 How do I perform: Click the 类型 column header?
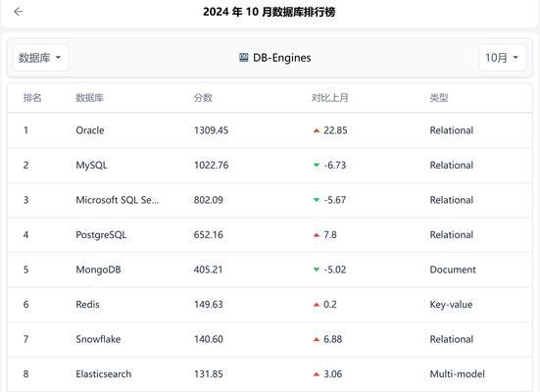point(439,98)
